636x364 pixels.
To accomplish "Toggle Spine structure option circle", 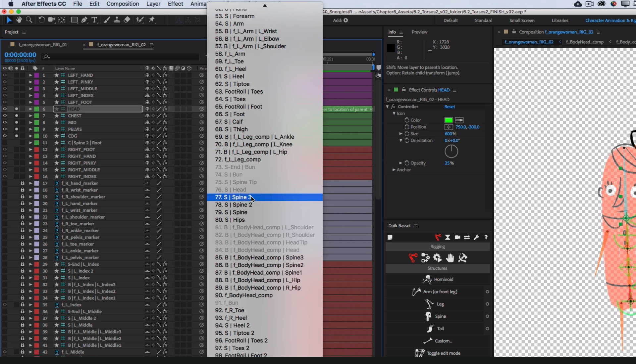I will point(487,316).
